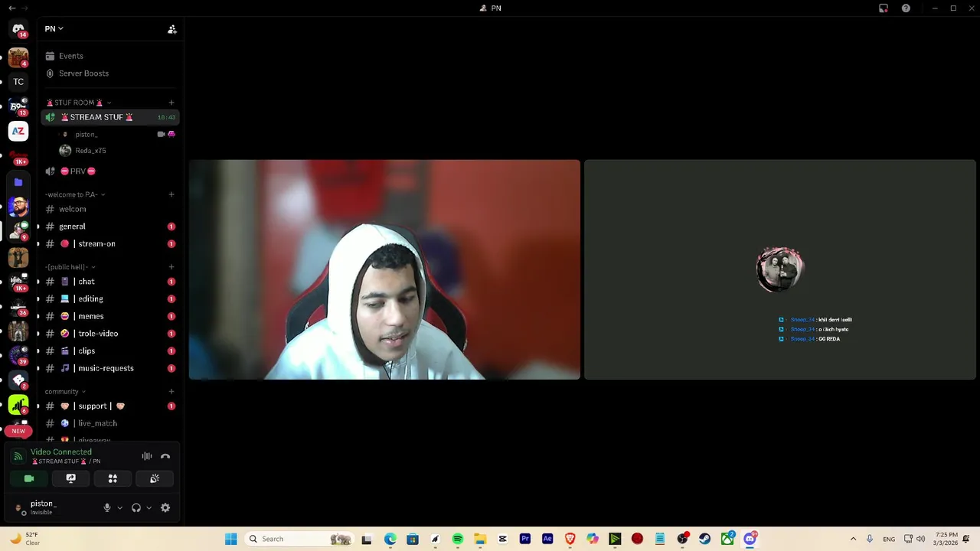Select STREAM STUF voice channel
Viewport: 980px width, 551px height.
point(109,117)
